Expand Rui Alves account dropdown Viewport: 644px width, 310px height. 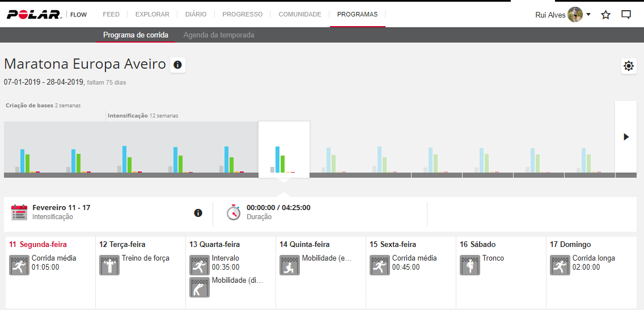coord(588,15)
